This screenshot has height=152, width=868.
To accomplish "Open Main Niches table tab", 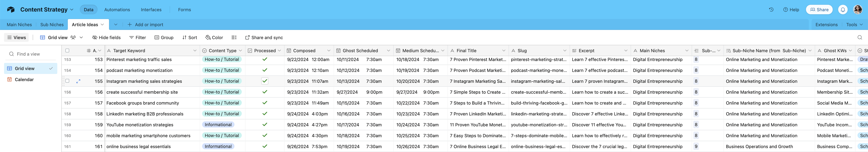I will click(19, 25).
